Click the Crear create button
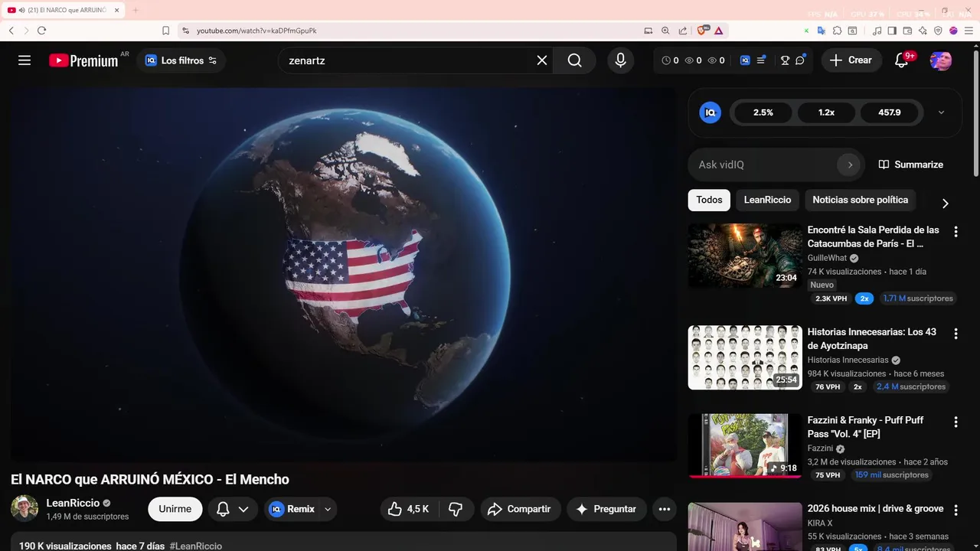The width and height of the screenshot is (980, 551). click(851, 60)
